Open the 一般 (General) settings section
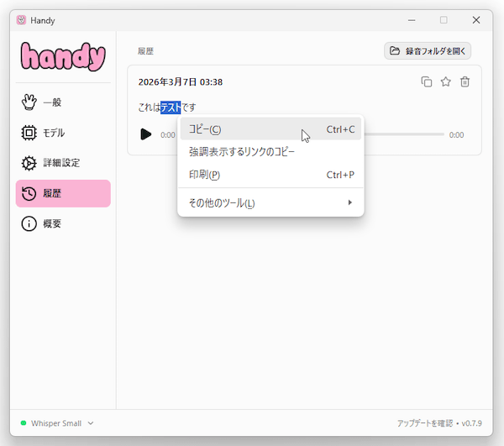Viewport: 504px width, 446px height. [63, 102]
